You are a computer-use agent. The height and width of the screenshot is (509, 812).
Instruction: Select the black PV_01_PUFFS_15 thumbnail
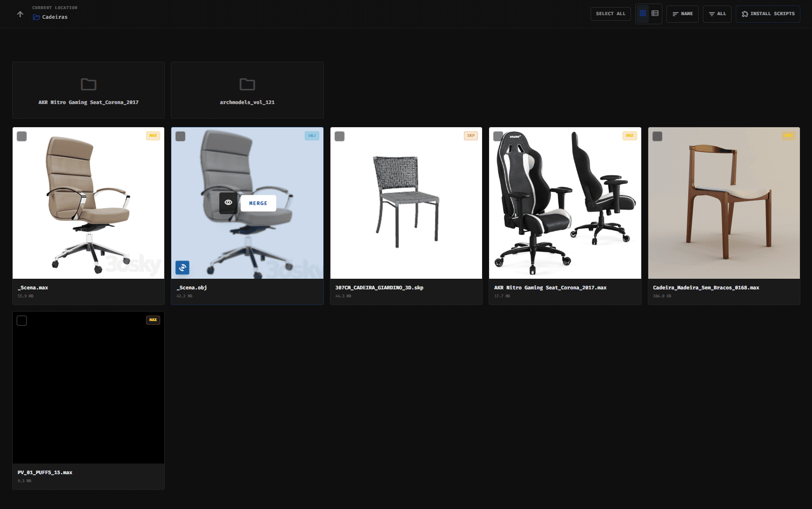click(88, 387)
